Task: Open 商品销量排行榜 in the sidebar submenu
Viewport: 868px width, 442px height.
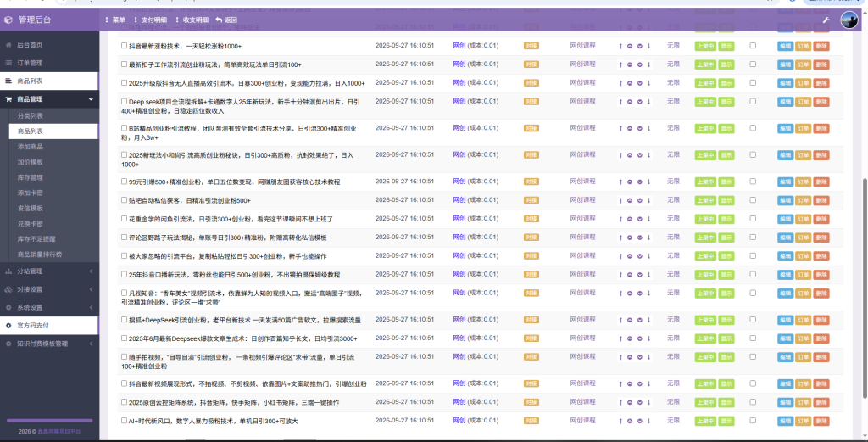Action: click(40, 255)
